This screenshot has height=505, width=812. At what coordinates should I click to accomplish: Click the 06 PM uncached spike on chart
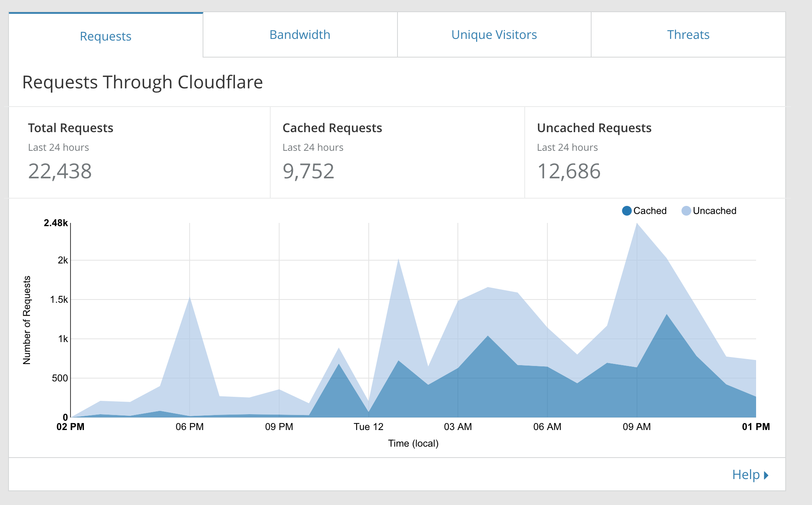pyautogui.click(x=190, y=298)
